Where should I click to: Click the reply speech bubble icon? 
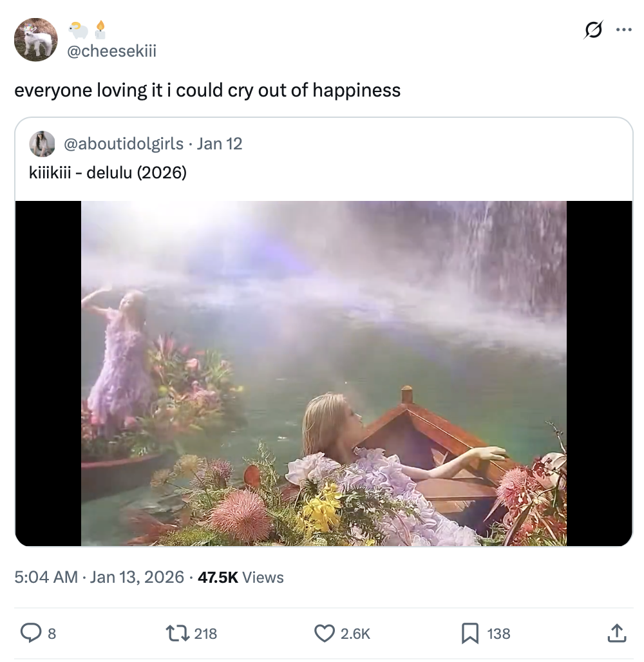(x=31, y=634)
